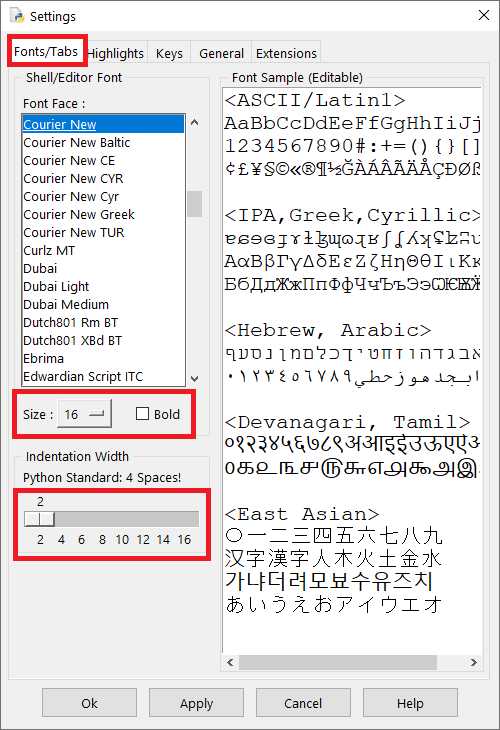Image resolution: width=500 pixels, height=730 pixels.
Task: Click font sample scroll left arrow
Action: [x=230, y=662]
